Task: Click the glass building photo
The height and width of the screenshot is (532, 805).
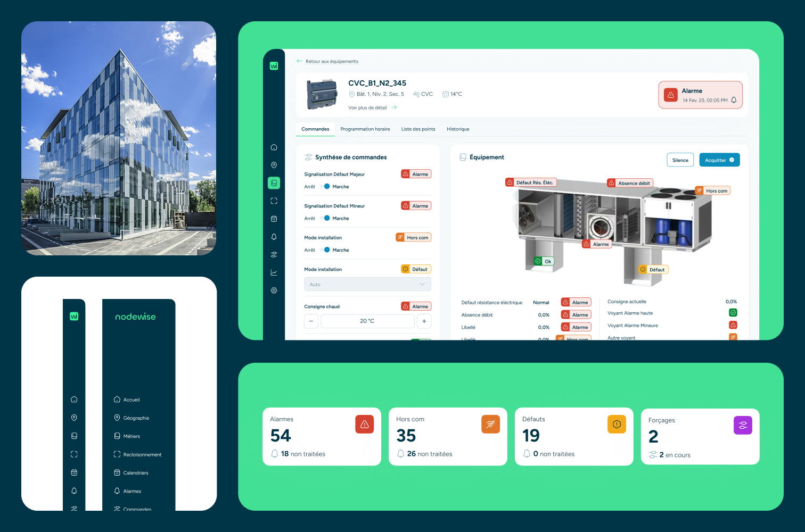Action: pos(119,138)
